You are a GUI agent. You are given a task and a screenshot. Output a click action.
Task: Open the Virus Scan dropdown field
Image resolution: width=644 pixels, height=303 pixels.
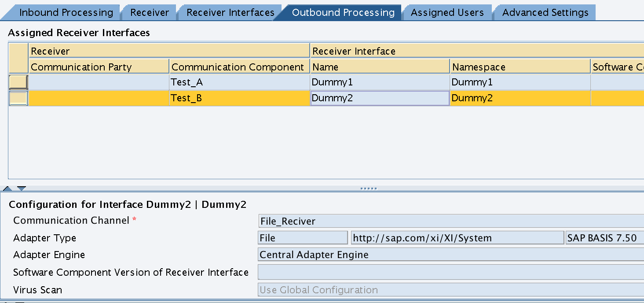pos(451,290)
